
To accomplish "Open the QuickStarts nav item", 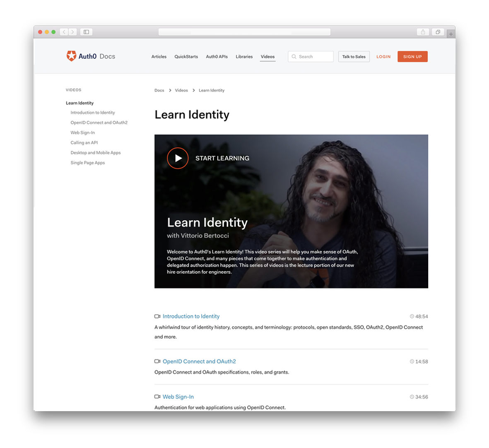I will [x=186, y=56].
